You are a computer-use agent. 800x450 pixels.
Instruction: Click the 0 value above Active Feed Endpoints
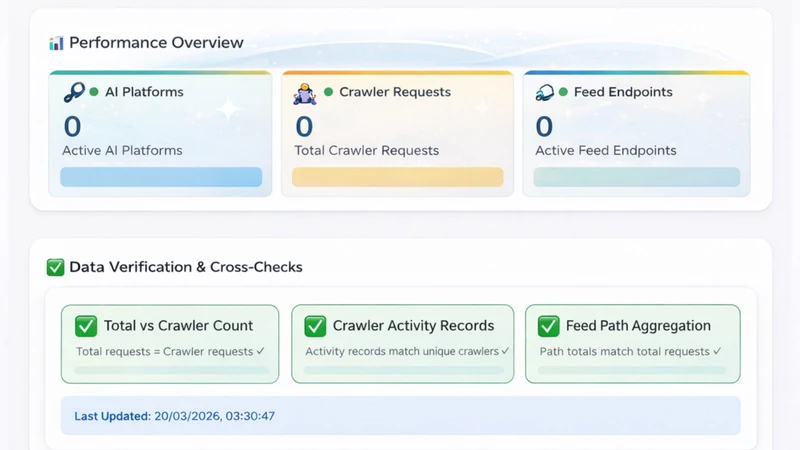(544, 127)
